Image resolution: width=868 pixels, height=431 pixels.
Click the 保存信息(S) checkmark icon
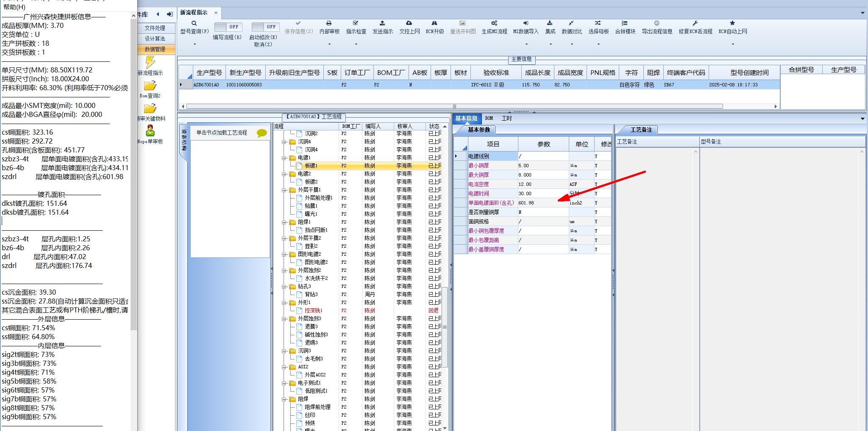(x=298, y=23)
